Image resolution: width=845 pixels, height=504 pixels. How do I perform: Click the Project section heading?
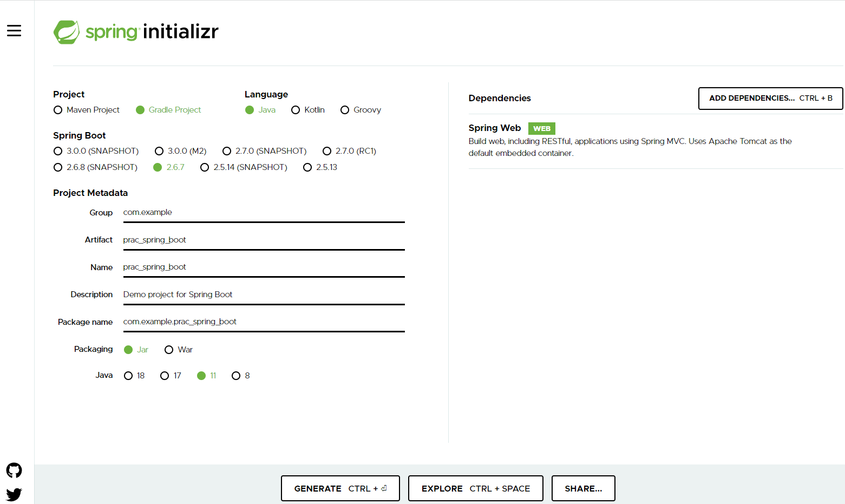69,94
